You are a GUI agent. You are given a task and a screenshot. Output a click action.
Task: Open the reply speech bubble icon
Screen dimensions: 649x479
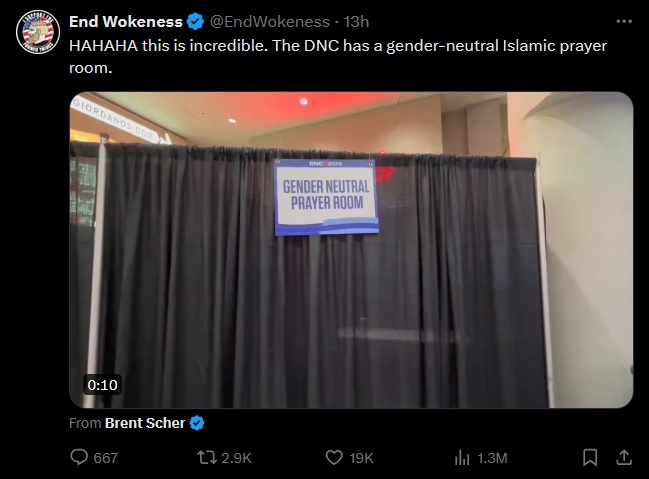79,457
